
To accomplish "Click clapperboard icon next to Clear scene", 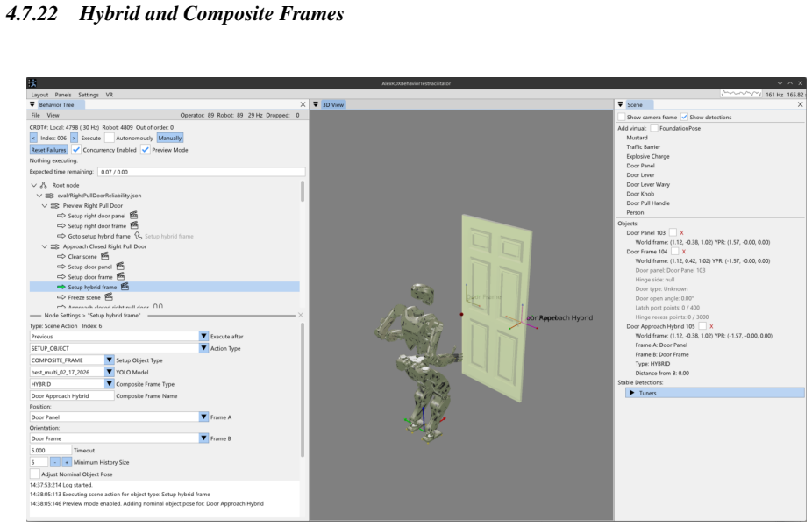I will coord(105,256).
